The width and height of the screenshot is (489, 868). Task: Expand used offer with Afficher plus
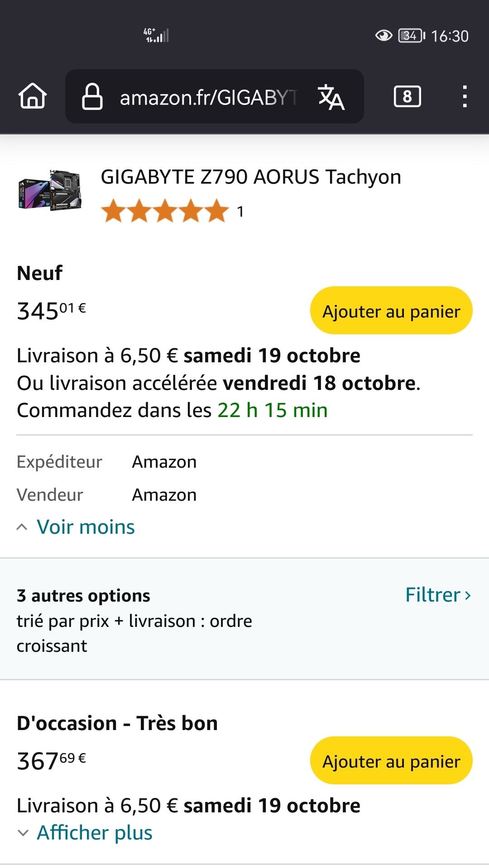pos(94,832)
